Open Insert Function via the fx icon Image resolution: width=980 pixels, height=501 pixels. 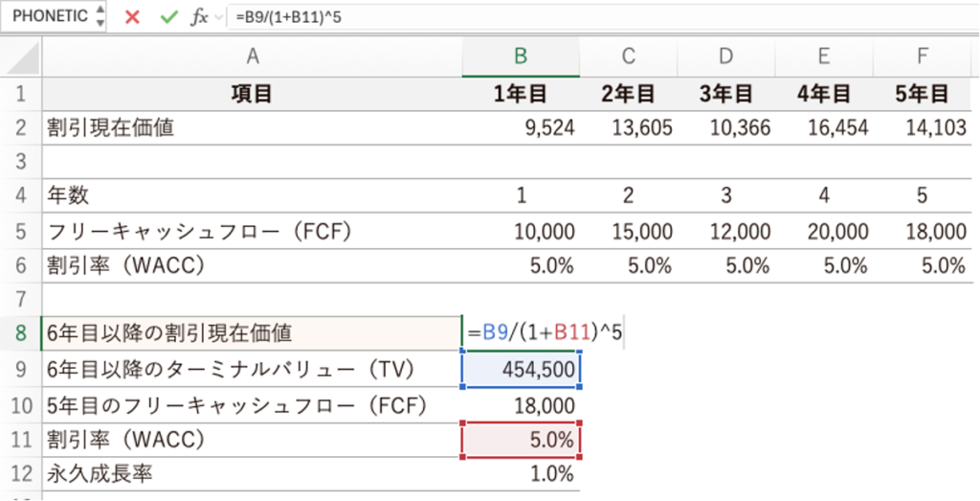199,17
